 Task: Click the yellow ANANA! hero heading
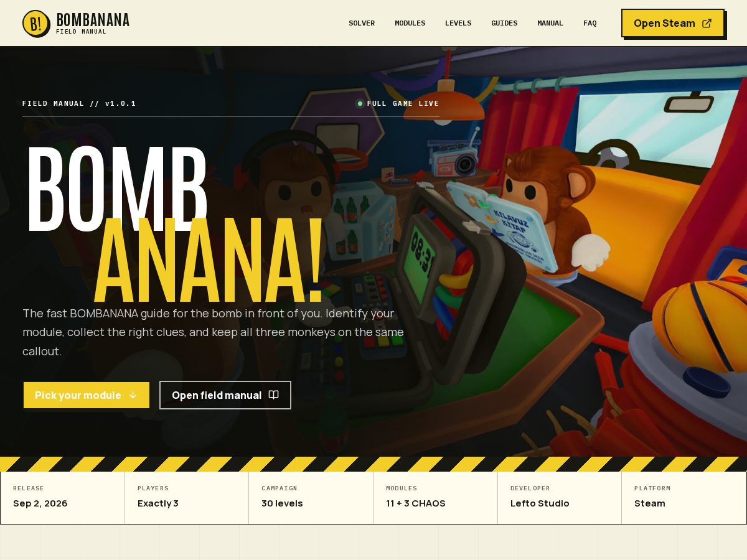click(x=209, y=260)
